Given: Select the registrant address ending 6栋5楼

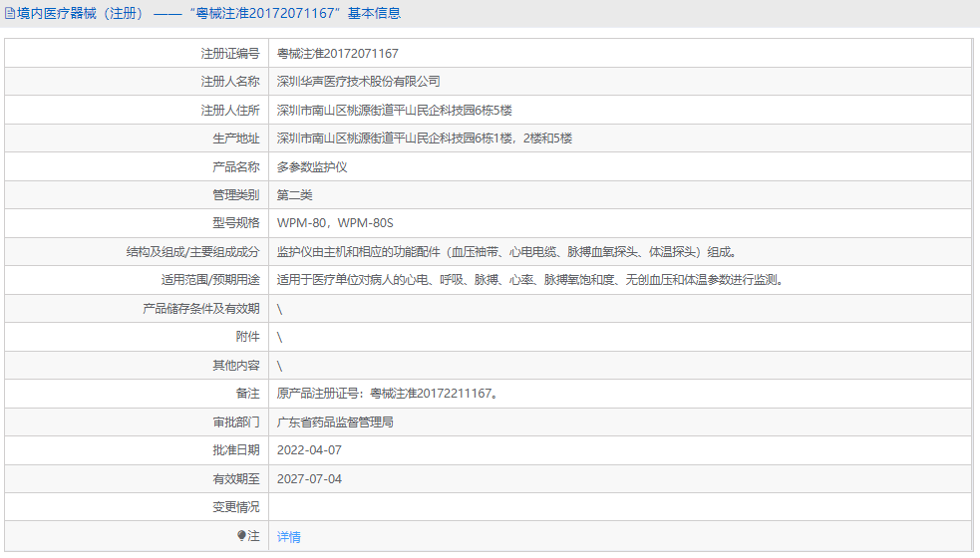Looking at the screenshot, I should tap(395, 111).
